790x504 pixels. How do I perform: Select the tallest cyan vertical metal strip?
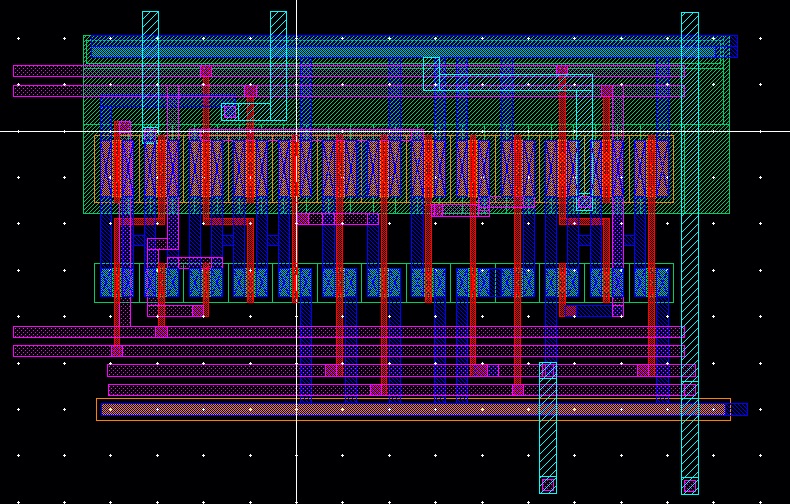(x=690, y=253)
